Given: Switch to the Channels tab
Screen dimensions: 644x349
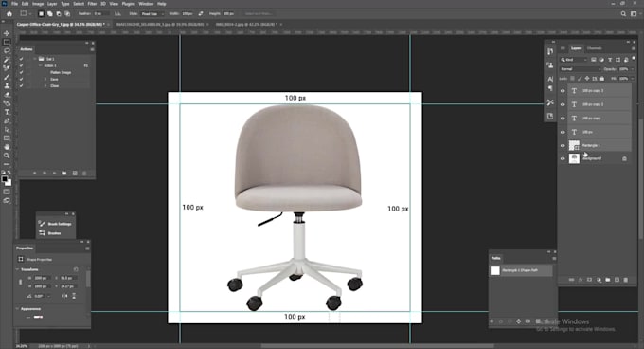Looking at the screenshot, I should click(x=595, y=48).
